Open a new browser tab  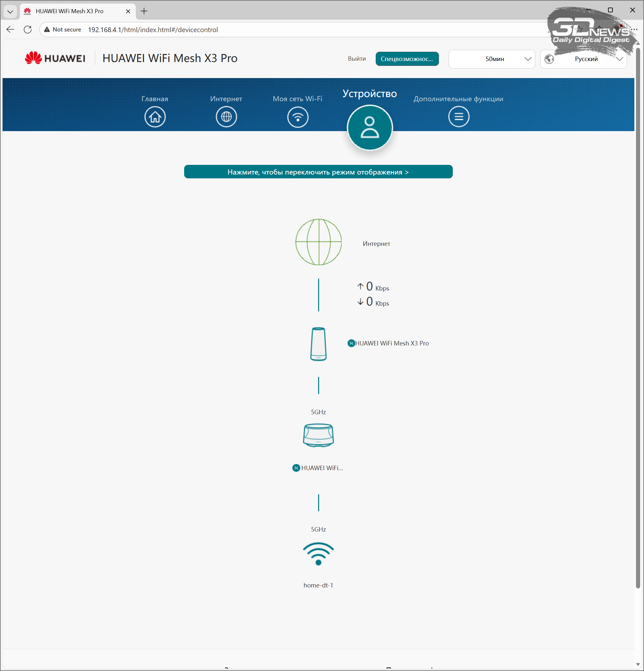pyautogui.click(x=144, y=11)
